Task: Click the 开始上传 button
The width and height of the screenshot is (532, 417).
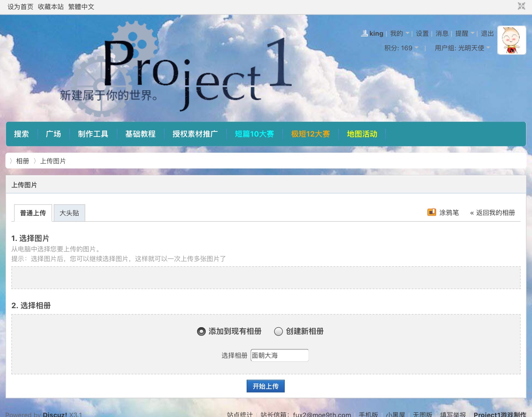Action: [x=266, y=386]
